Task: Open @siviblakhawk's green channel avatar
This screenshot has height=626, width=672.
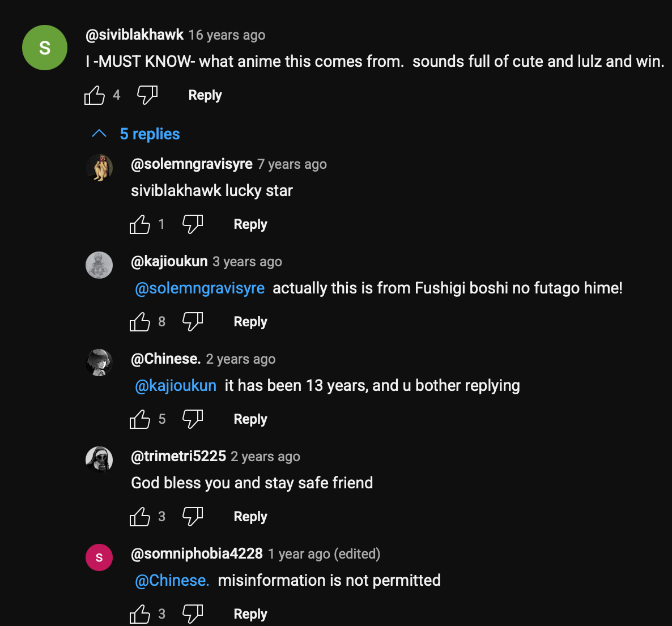Action: (45, 48)
